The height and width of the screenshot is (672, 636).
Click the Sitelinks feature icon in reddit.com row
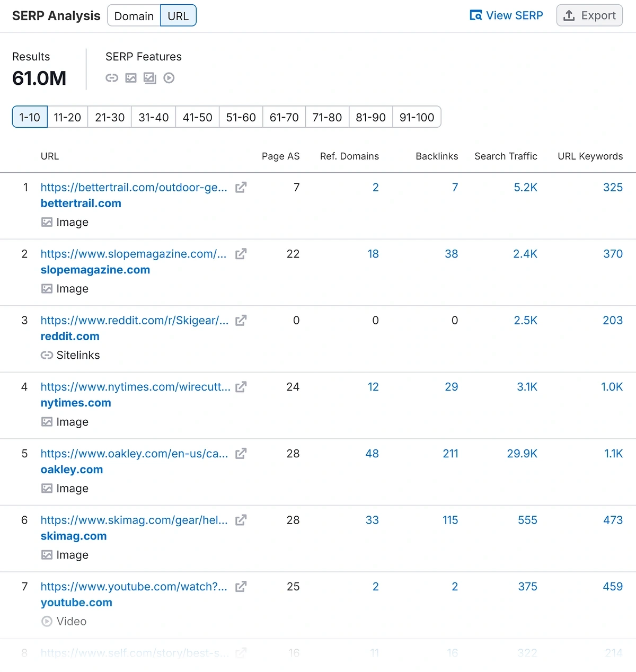tap(47, 355)
